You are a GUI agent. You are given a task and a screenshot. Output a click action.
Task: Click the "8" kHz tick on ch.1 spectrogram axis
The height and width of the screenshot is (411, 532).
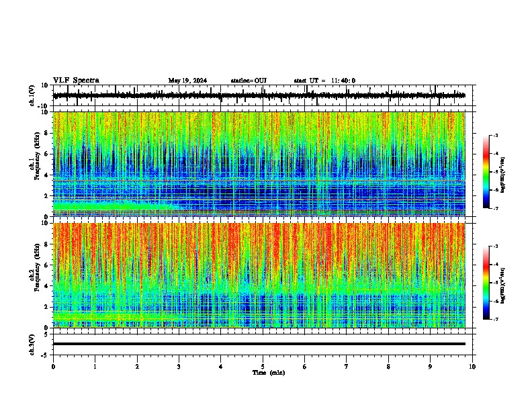click(x=48, y=133)
